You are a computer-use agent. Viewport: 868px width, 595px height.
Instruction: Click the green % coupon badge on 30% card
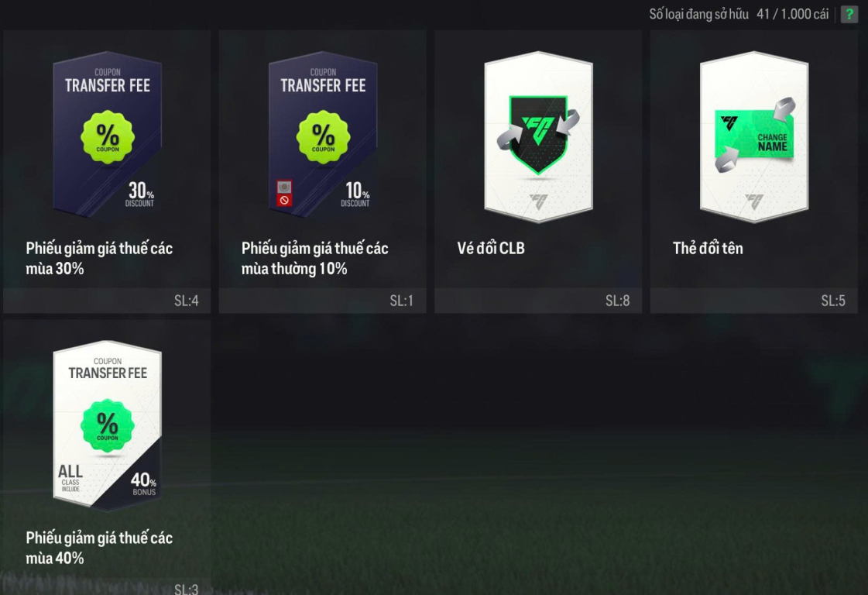(108, 137)
